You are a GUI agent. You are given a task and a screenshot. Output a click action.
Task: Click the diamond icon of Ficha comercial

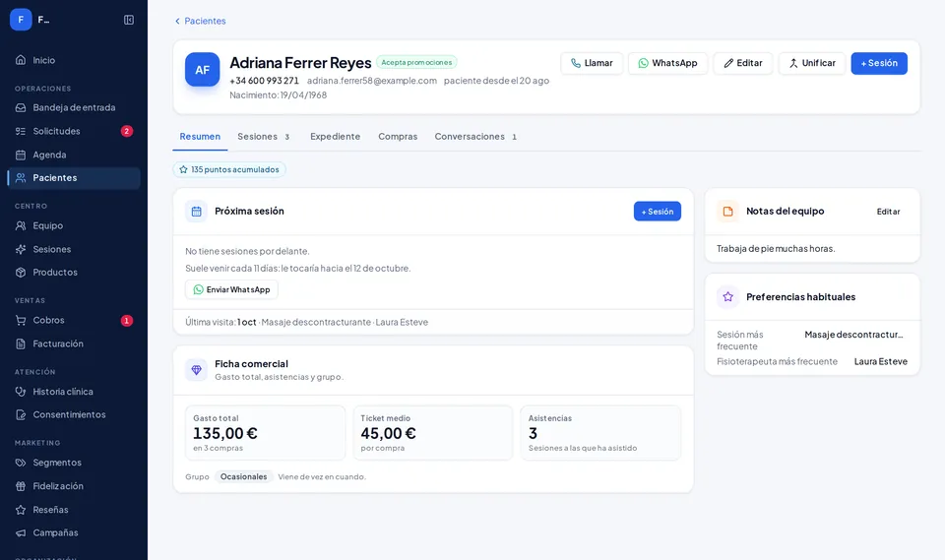click(x=197, y=369)
